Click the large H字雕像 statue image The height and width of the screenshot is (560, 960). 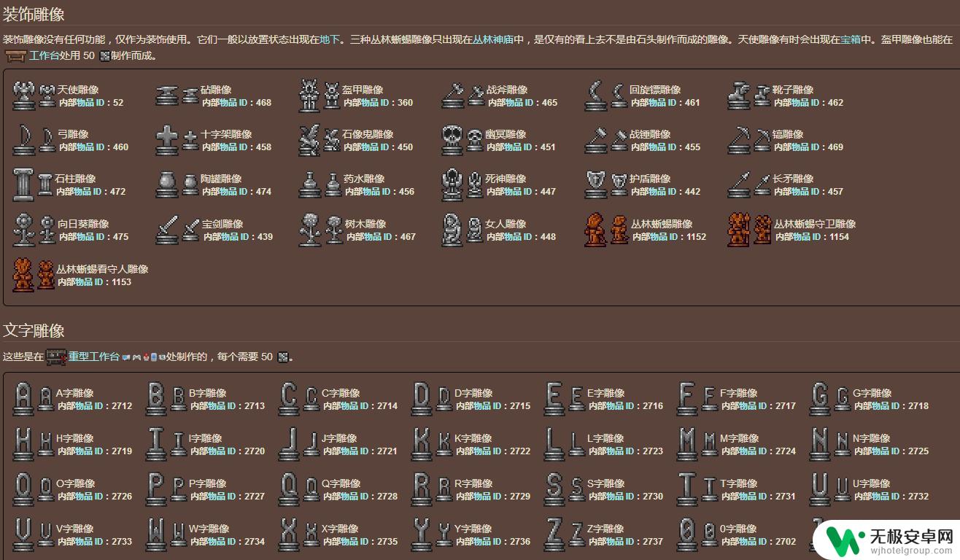click(x=24, y=444)
